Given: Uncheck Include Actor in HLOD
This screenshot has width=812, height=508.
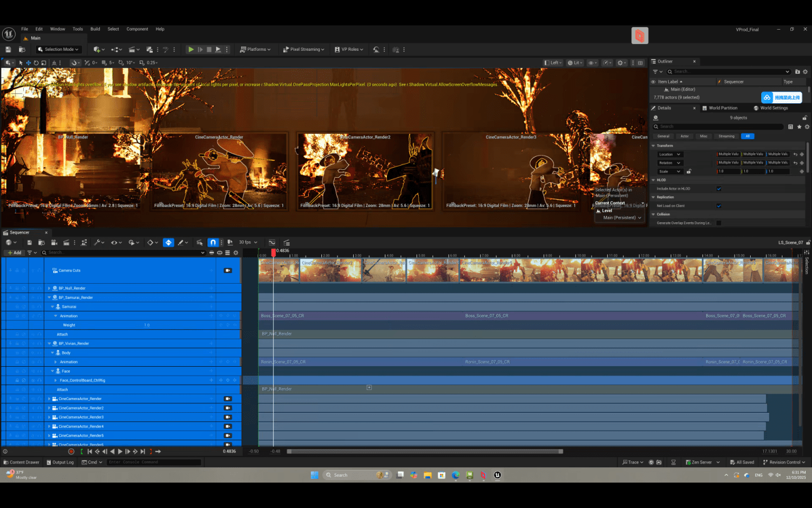Looking at the screenshot, I should [x=718, y=188].
